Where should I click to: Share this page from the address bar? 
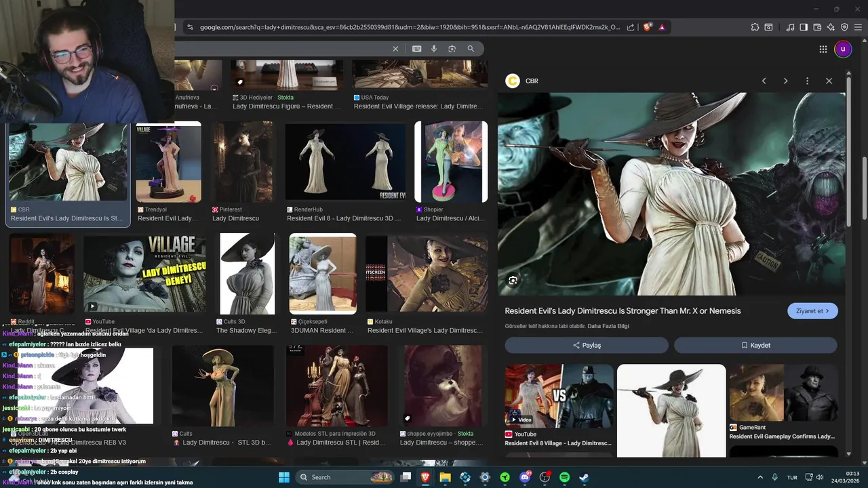coord(631,27)
